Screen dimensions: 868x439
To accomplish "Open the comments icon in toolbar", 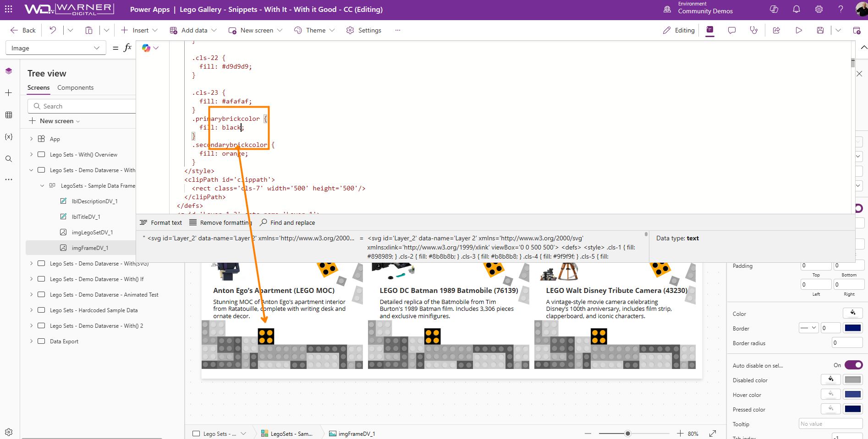I will [x=732, y=30].
